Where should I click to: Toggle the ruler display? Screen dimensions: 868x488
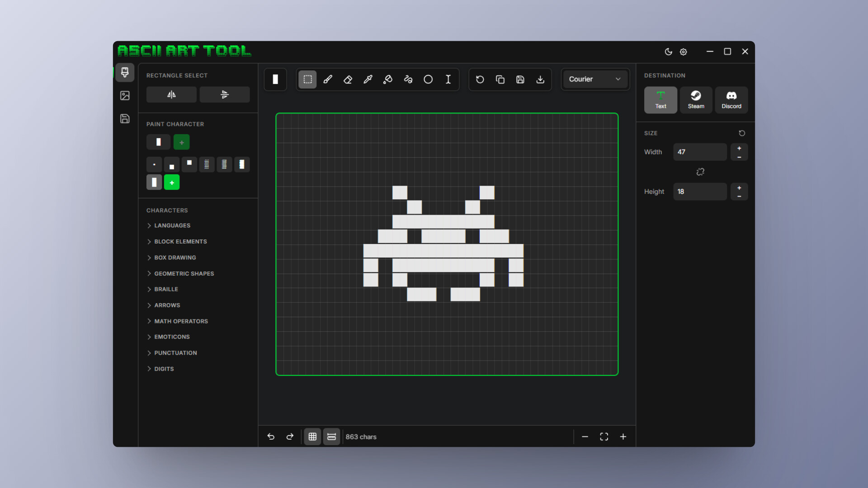[331, 436]
